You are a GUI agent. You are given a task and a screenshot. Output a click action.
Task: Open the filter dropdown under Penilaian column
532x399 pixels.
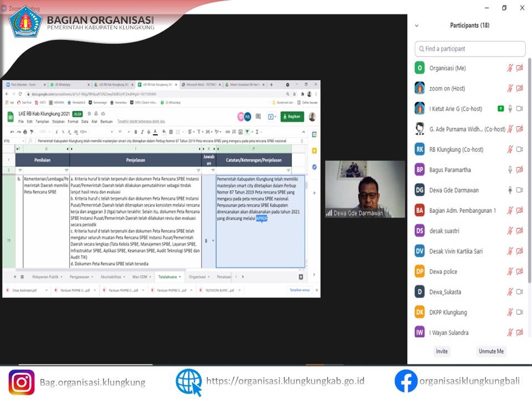[x=66, y=170]
